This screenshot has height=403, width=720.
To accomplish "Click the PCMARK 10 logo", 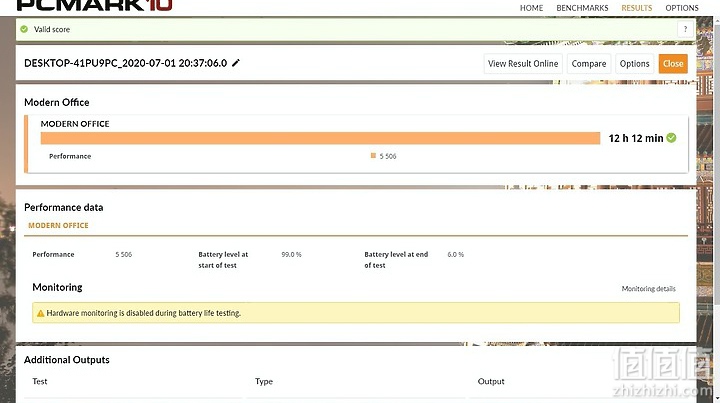I will 94,5.
